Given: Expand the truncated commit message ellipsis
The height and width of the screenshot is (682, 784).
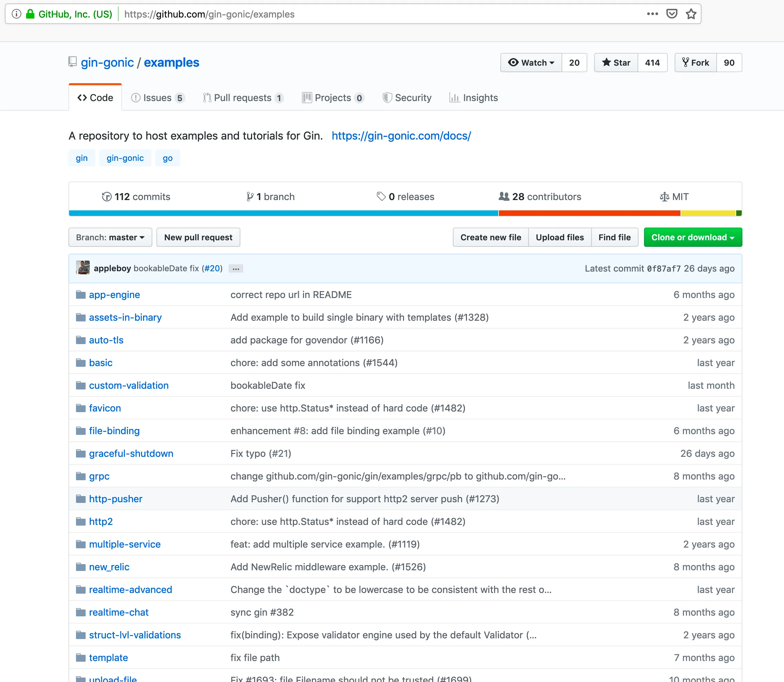Looking at the screenshot, I should 235,269.
